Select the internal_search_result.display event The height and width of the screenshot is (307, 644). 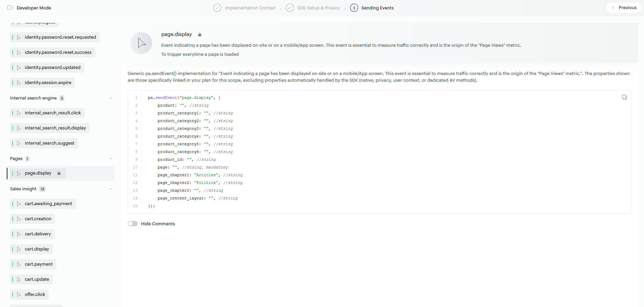coord(55,128)
